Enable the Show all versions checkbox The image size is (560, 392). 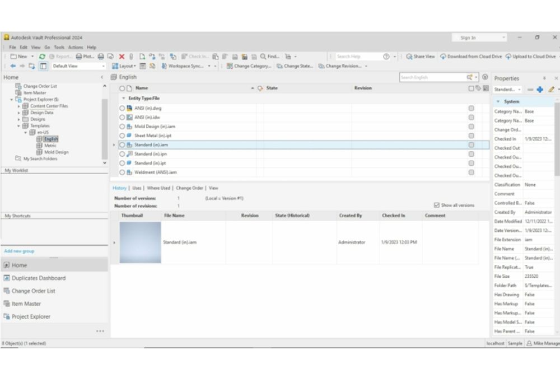point(435,204)
